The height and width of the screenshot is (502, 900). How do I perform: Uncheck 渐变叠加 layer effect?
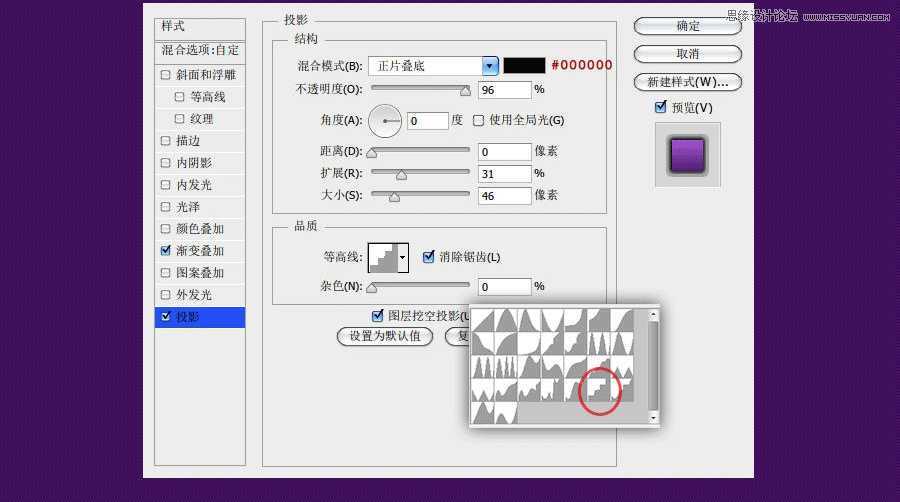[166, 251]
